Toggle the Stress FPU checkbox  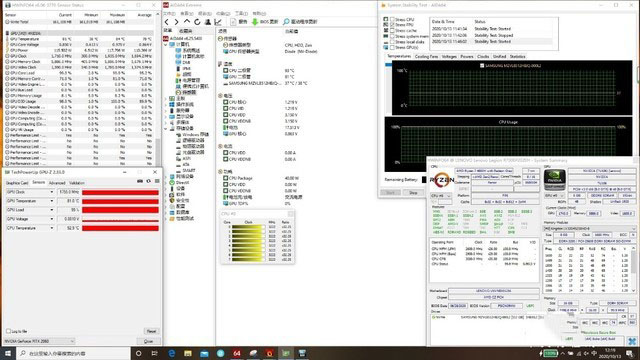click(x=392, y=25)
